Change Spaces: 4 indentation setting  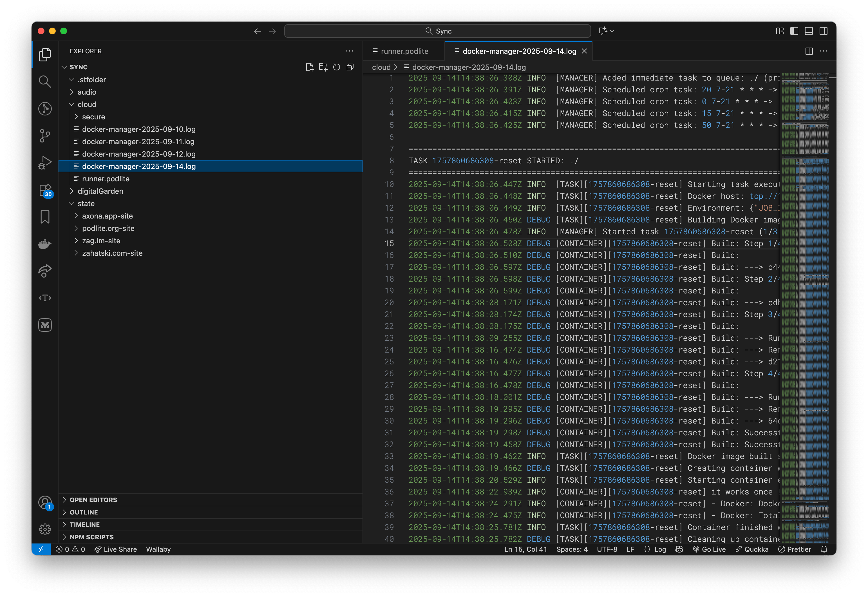click(572, 549)
